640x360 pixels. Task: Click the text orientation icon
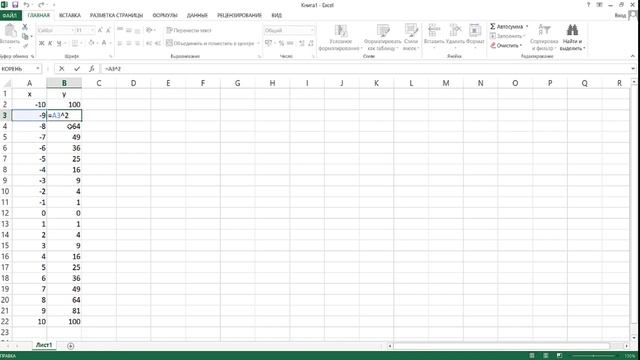coord(150,30)
